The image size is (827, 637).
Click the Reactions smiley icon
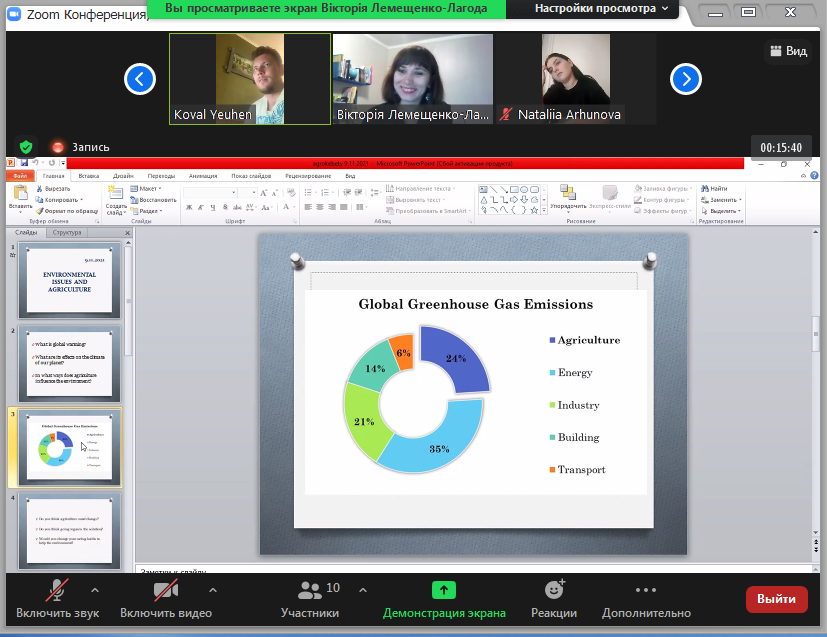tap(554, 590)
